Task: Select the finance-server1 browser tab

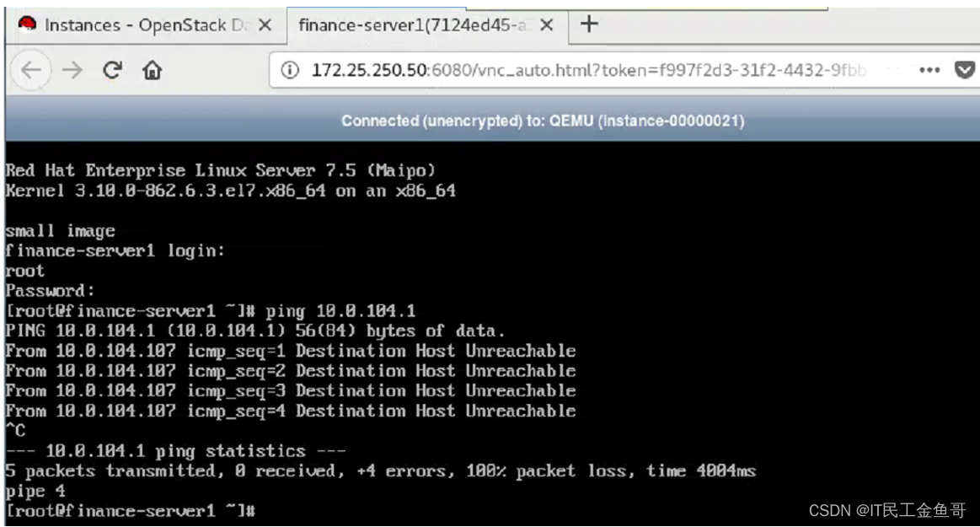Action: click(427, 25)
